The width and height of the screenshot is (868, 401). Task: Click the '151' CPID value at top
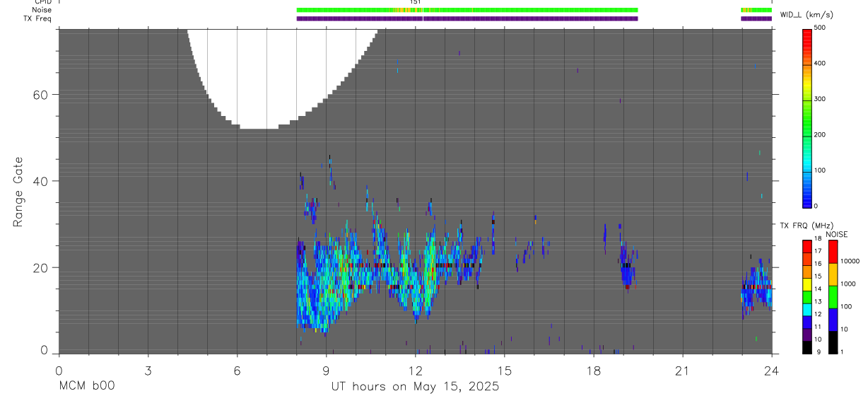[x=416, y=3]
